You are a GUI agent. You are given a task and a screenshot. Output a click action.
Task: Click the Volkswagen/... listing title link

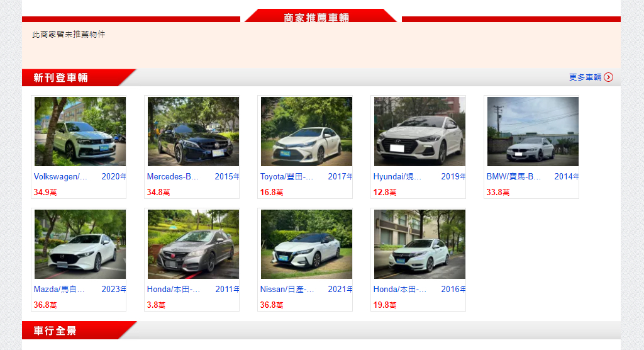60,176
